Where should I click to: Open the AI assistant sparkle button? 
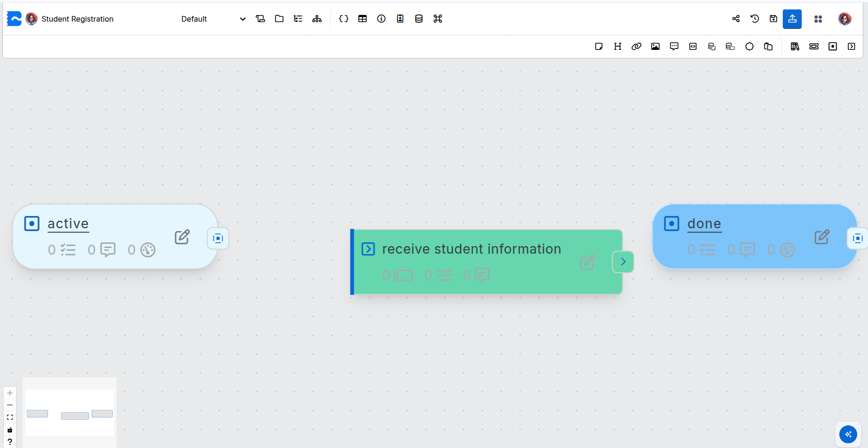pyautogui.click(x=848, y=434)
